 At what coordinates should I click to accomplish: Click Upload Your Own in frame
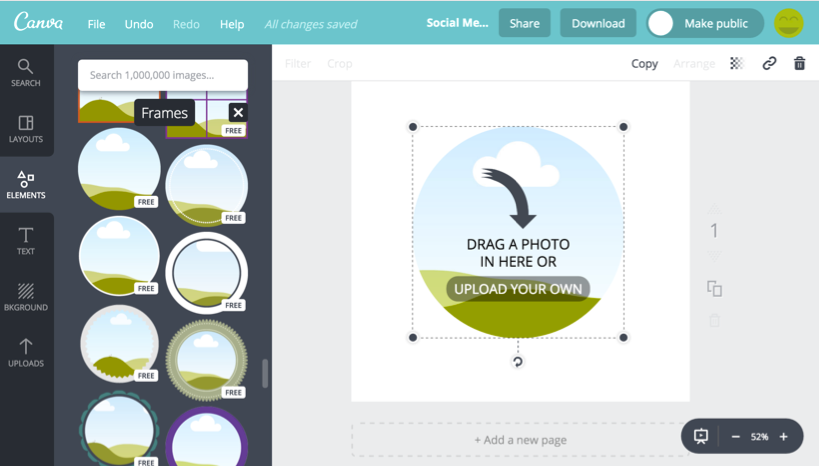pyautogui.click(x=518, y=289)
